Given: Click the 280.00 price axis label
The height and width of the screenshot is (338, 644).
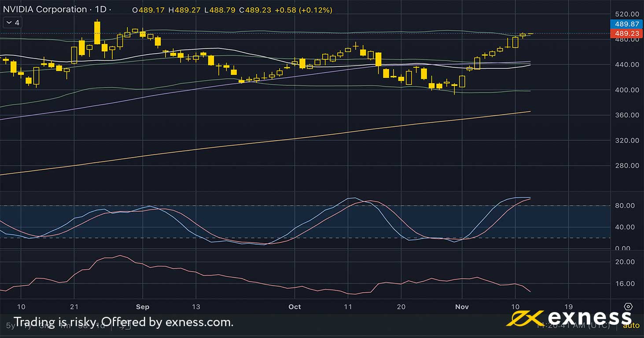Looking at the screenshot, I should (627, 165).
